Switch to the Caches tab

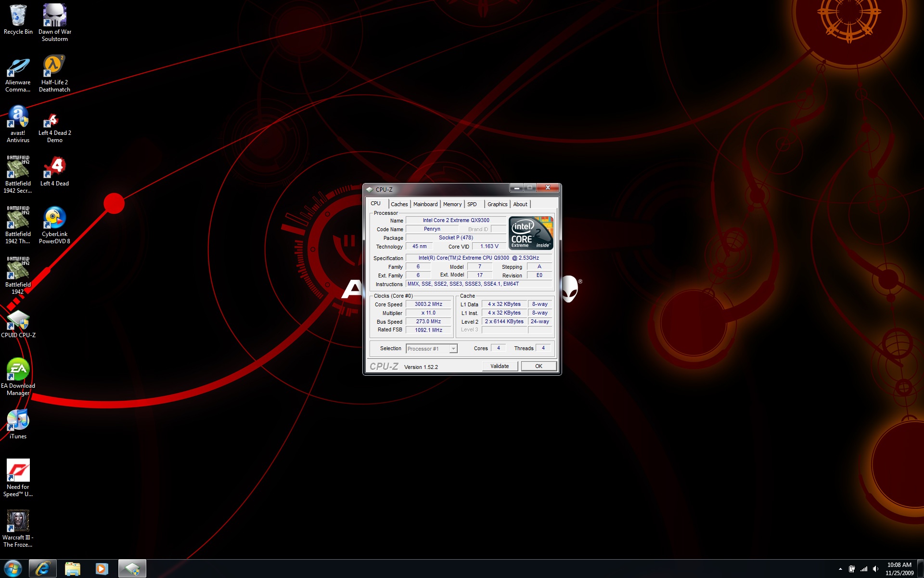click(x=399, y=204)
